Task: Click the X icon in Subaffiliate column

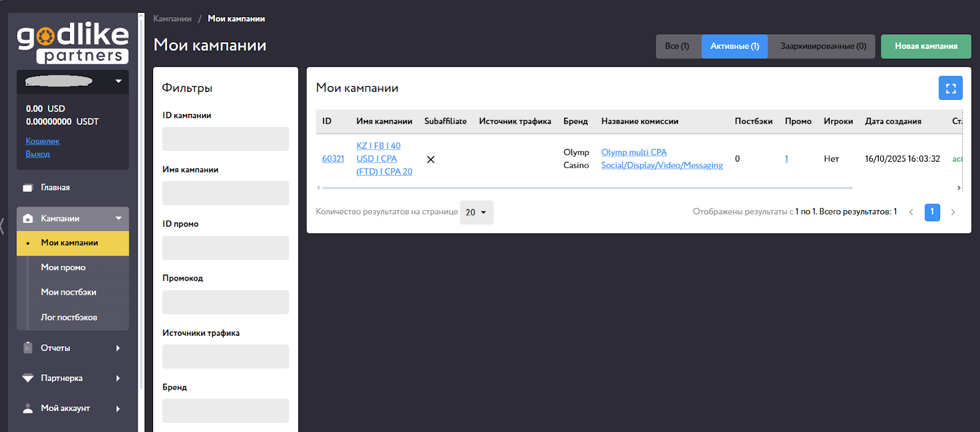Action: pyautogui.click(x=431, y=159)
